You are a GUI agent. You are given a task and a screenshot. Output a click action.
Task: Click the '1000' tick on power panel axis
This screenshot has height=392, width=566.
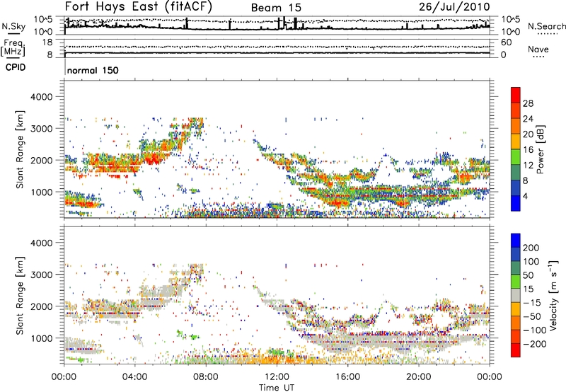pos(41,192)
